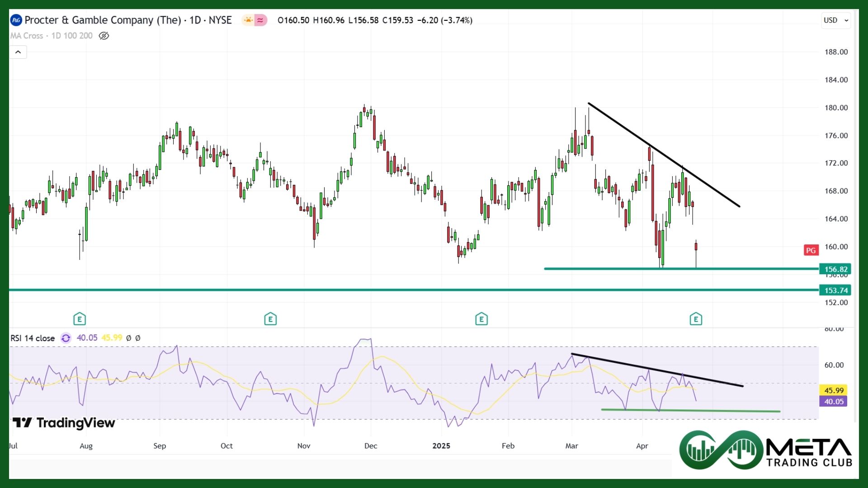The height and width of the screenshot is (488, 868).
Task: Click the RSI 14 close legend label
Action: 33,338
